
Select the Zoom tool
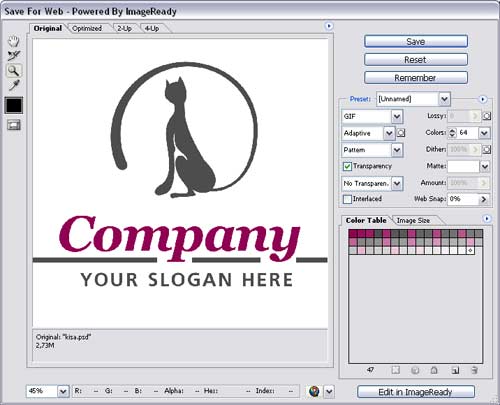pos(14,70)
